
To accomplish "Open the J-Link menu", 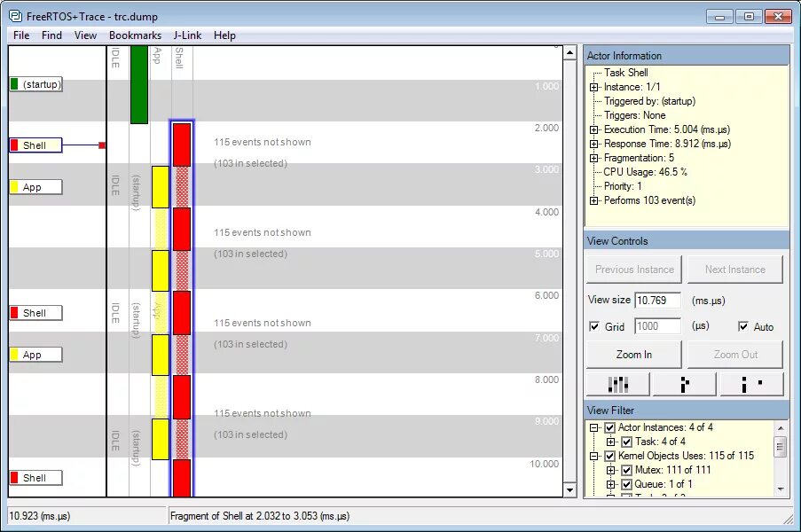I will pyautogui.click(x=187, y=35).
